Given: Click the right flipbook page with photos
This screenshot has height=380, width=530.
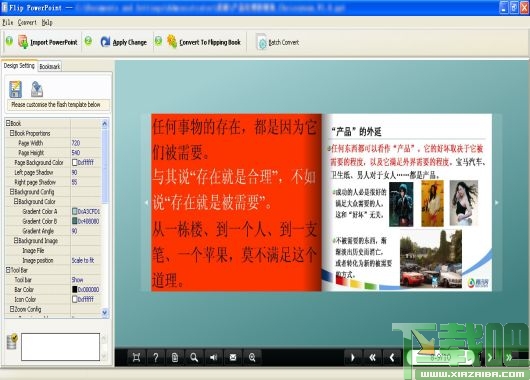Looking at the screenshot, I should coord(407,203).
